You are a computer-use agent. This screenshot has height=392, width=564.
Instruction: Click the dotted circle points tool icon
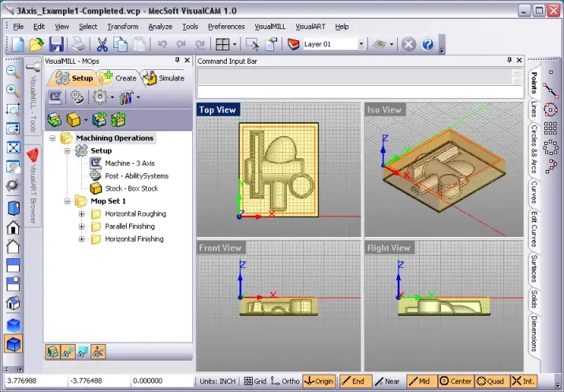[551, 109]
